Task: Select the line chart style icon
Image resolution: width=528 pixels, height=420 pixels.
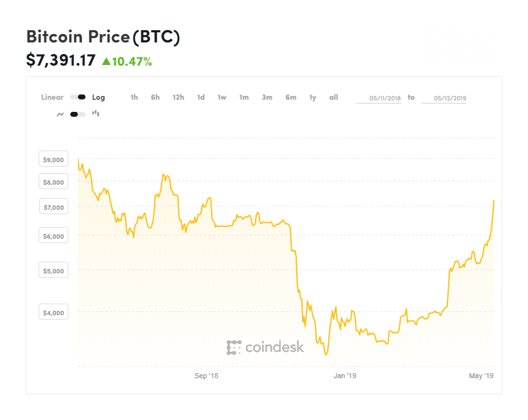Action: coord(61,114)
